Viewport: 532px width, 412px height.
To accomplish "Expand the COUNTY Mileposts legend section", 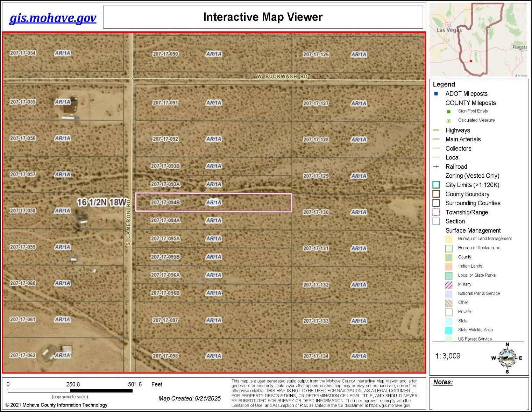I will coord(470,103).
